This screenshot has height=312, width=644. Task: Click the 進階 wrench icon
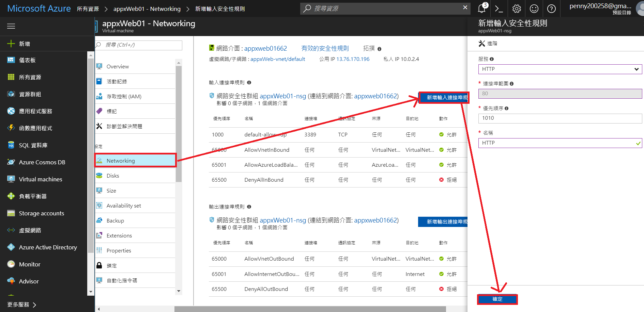[x=481, y=44]
